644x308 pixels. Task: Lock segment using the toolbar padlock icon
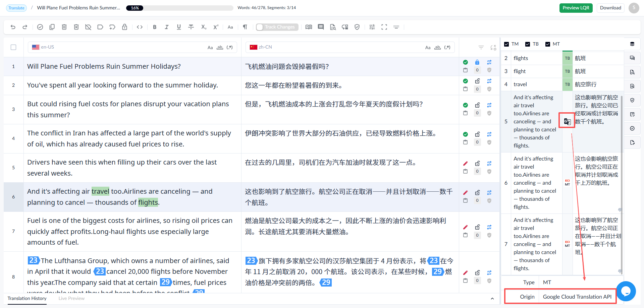click(124, 27)
